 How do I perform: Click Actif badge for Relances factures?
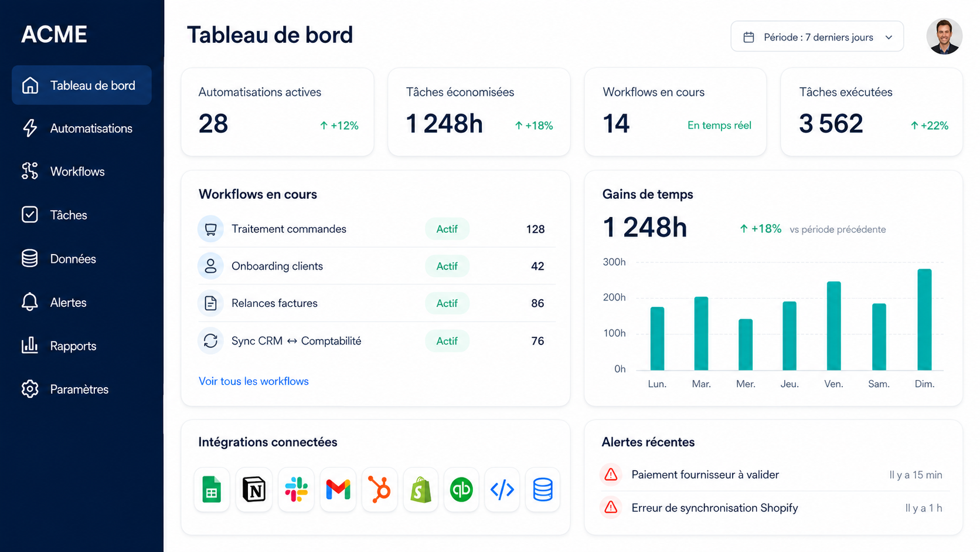click(447, 303)
